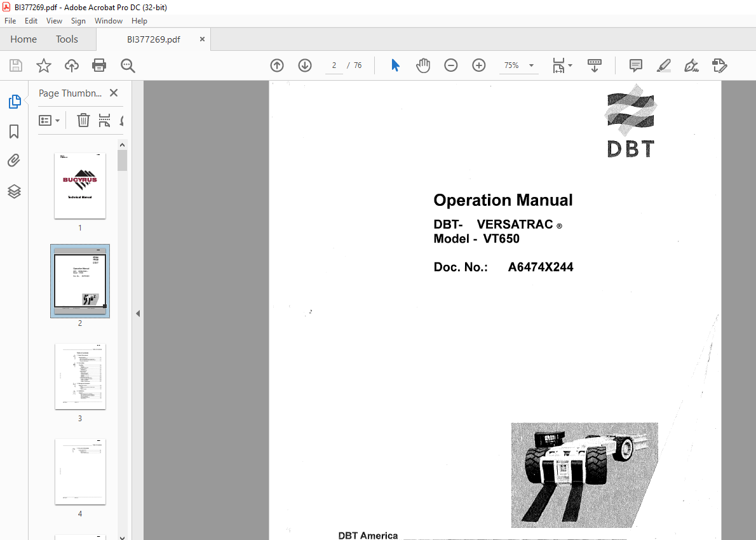Click the 'VT650' model text
756x540 pixels.
[501, 239]
